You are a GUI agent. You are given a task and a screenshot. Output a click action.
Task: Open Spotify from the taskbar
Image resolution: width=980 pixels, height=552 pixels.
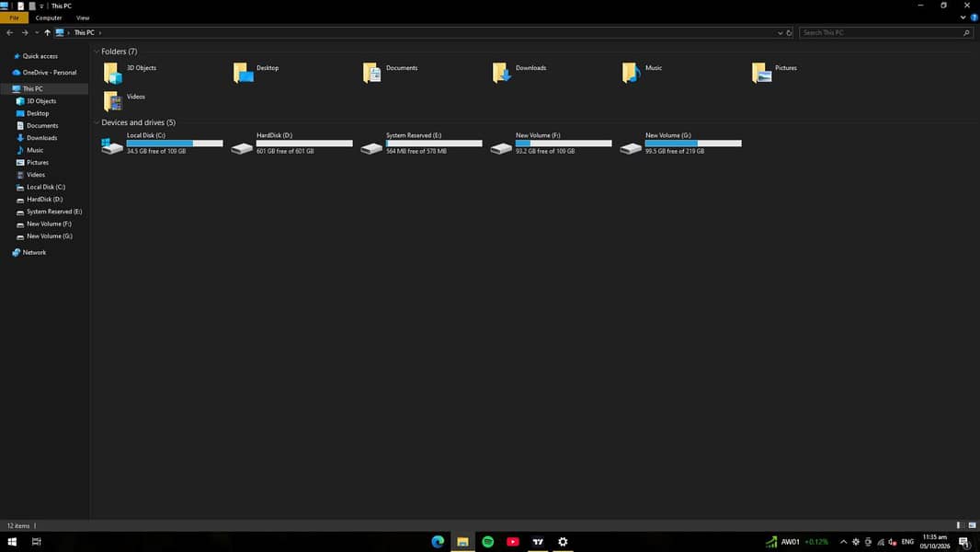click(x=488, y=542)
